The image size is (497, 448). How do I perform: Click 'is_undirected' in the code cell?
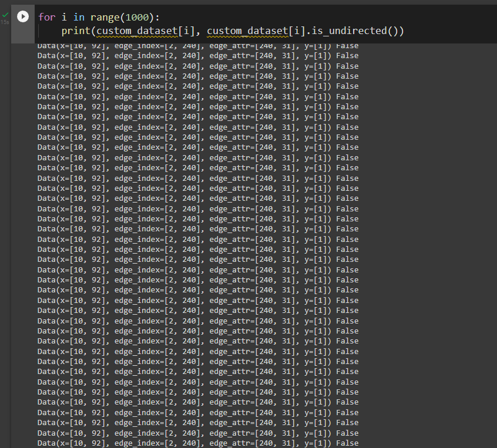click(x=349, y=31)
